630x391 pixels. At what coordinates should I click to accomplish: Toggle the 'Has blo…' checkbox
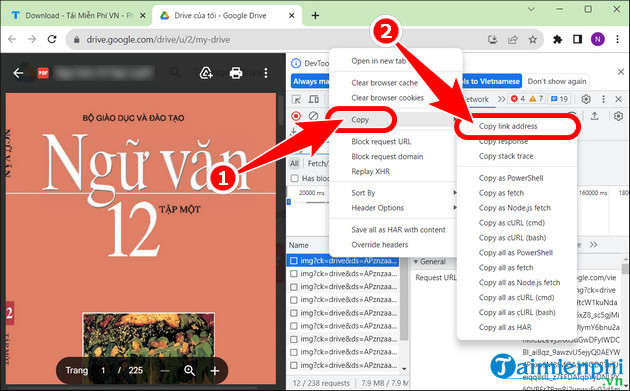pyautogui.click(x=295, y=178)
